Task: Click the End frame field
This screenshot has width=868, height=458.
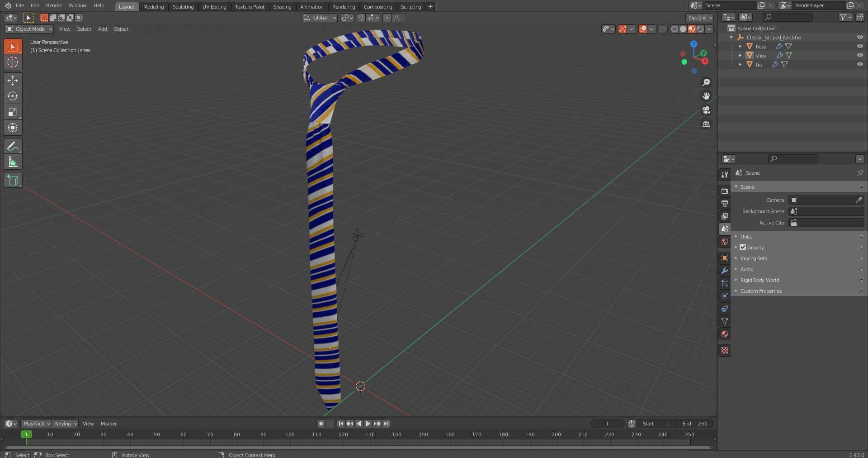Action: point(695,424)
